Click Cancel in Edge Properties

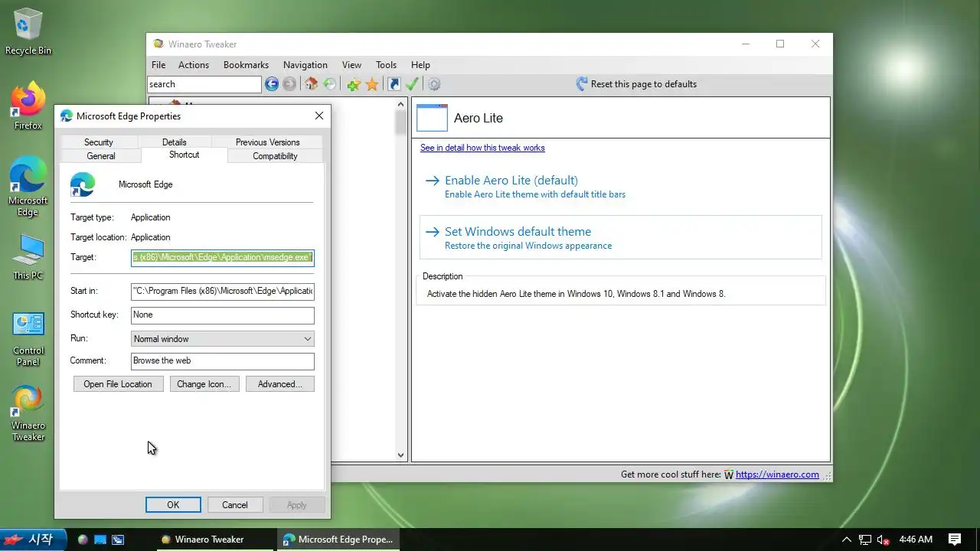click(x=235, y=505)
